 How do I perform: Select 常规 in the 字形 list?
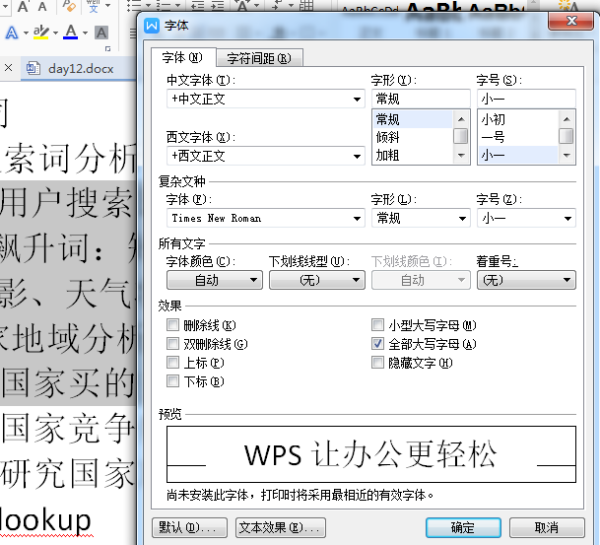(x=412, y=119)
